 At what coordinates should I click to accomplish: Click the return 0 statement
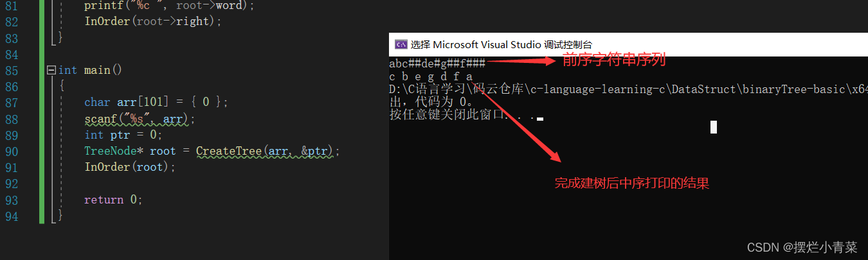pyautogui.click(x=113, y=200)
